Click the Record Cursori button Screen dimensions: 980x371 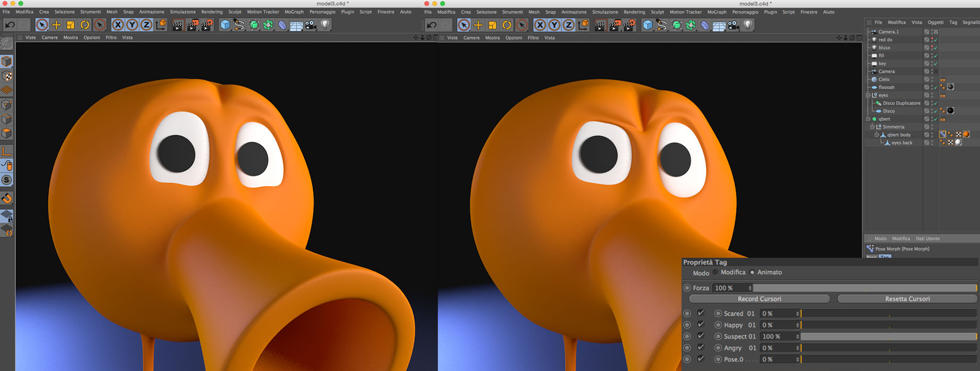759,299
